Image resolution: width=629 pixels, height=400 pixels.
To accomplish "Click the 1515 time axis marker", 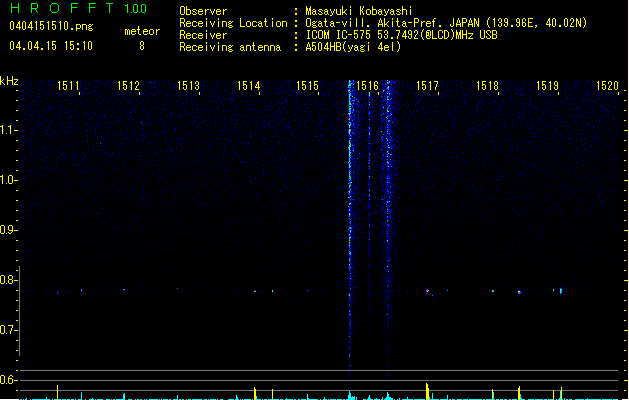I will (307, 86).
